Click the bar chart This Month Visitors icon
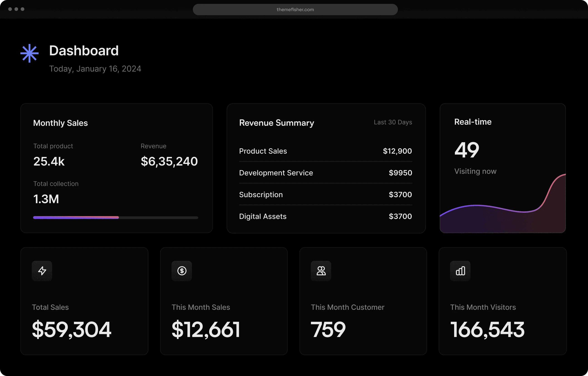 [460, 271]
